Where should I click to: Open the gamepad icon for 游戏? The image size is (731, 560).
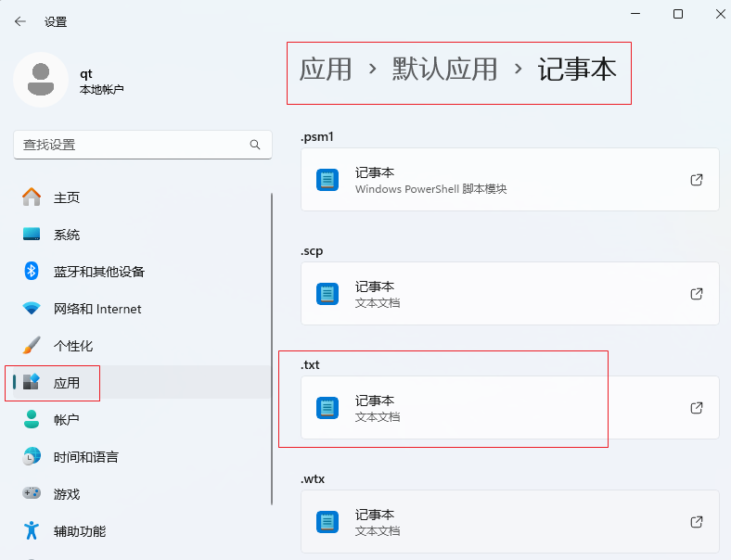tap(32, 493)
